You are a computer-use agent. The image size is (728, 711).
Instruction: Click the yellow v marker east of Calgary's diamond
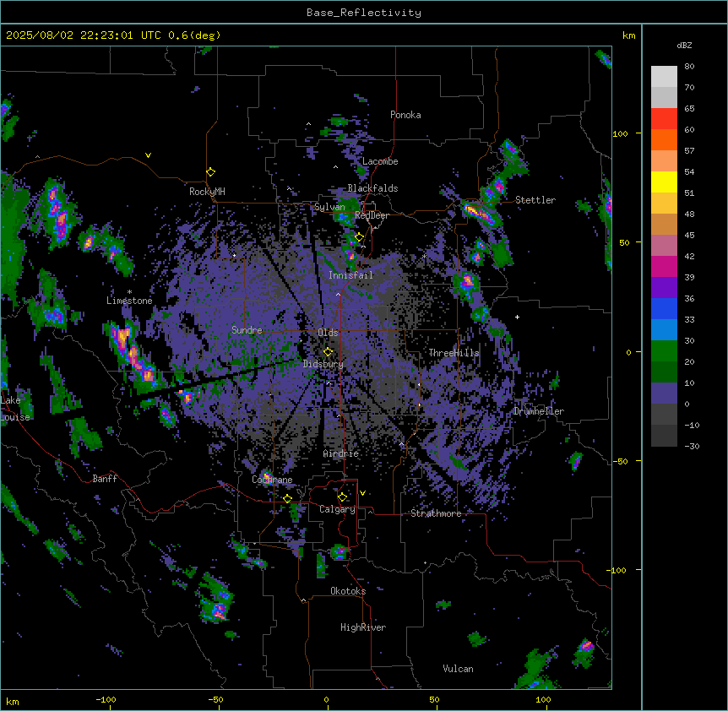tap(362, 493)
